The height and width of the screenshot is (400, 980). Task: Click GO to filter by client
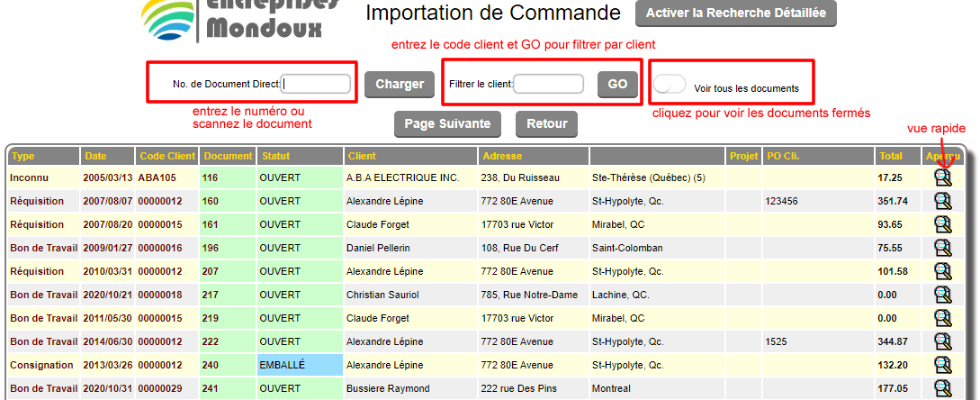tap(617, 84)
